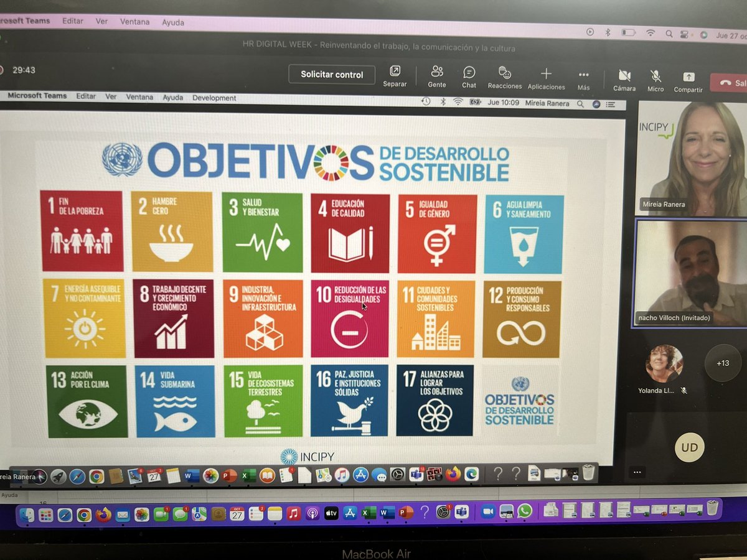The image size is (747, 560).
Task: Open Music in the MacBook's bottom dock
Action: click(x=293, y=513)
